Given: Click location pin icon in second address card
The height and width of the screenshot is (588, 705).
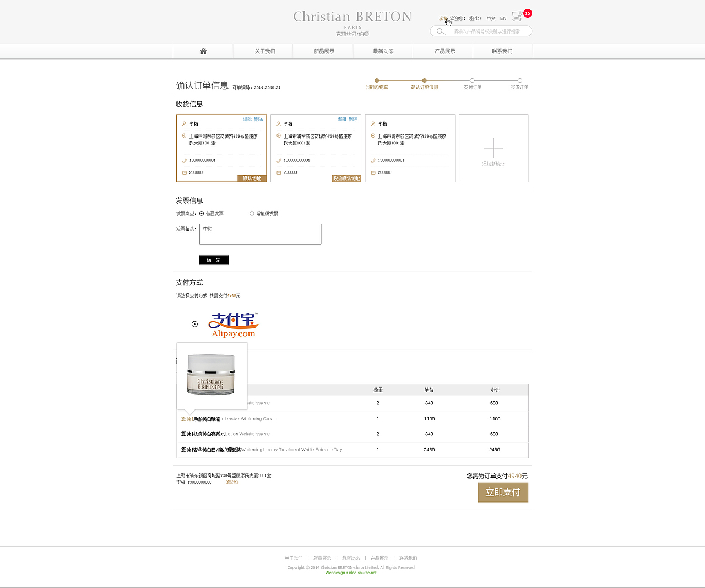Looking at the screenshot, I should [279, 136].
